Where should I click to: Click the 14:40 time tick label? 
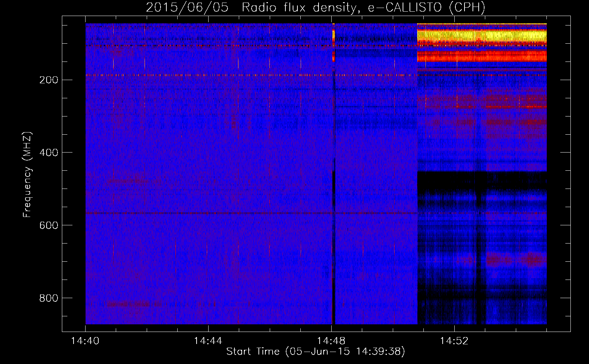(x=85, y=341)
